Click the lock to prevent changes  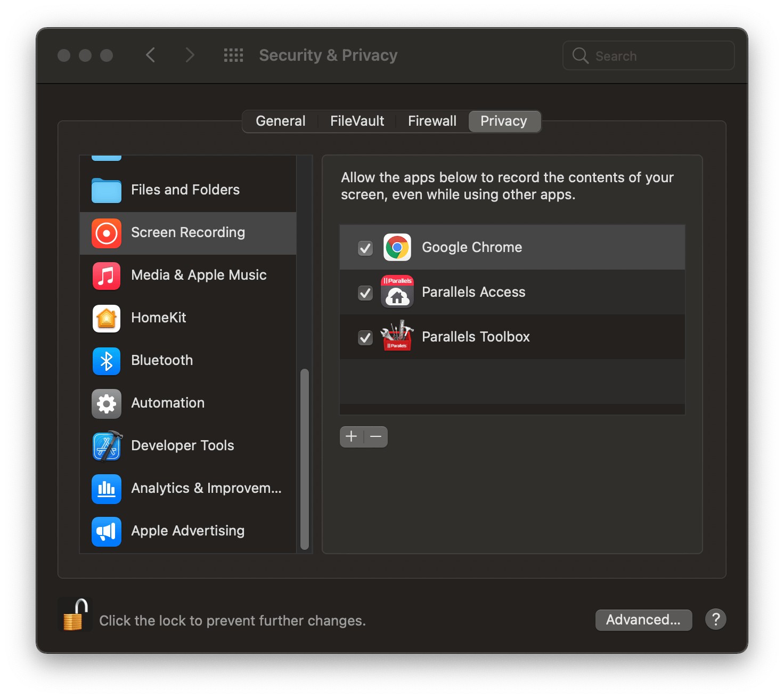75,614
